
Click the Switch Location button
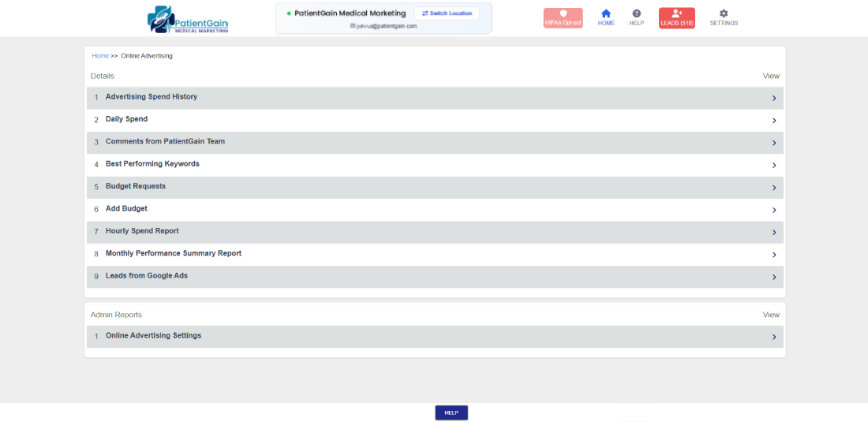pos(447,13)
